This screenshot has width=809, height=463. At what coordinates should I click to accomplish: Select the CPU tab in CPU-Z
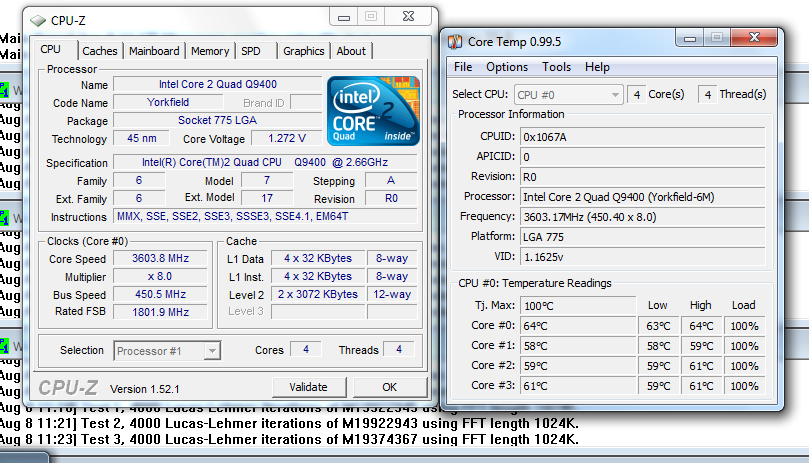[x=51, y=50]
